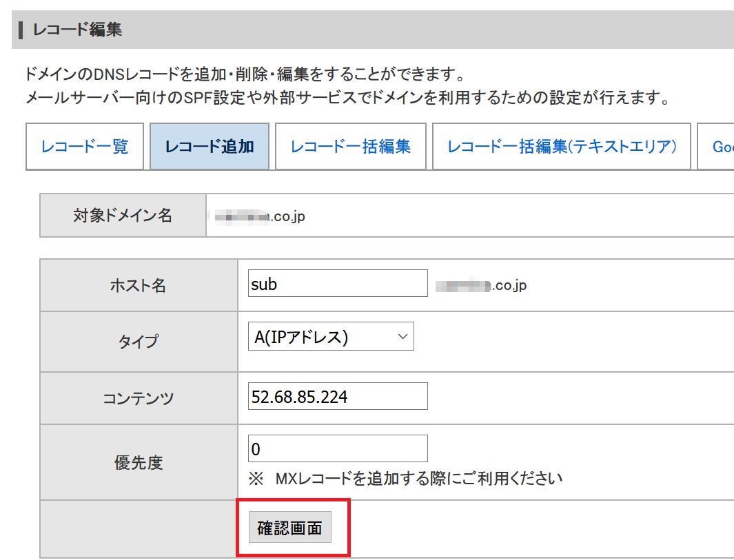Click the ホスト名 input containing sub
Screen dimensions: 734x560
[338, 283]
